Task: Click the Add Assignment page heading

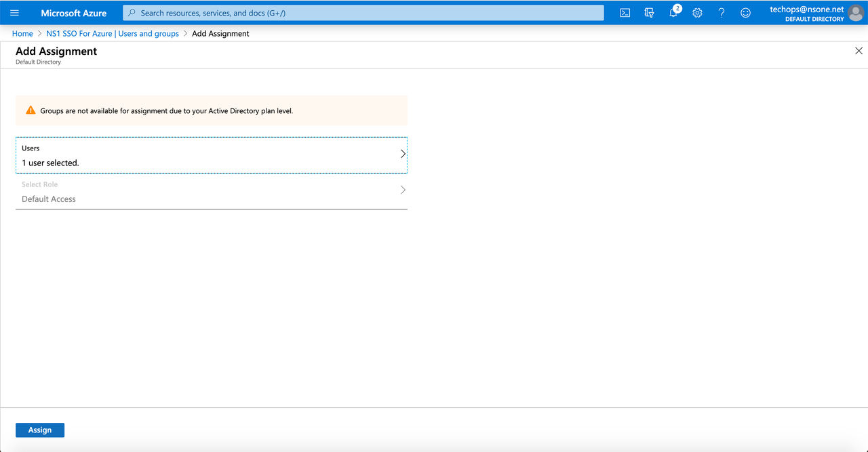Action: coord(56,51)
